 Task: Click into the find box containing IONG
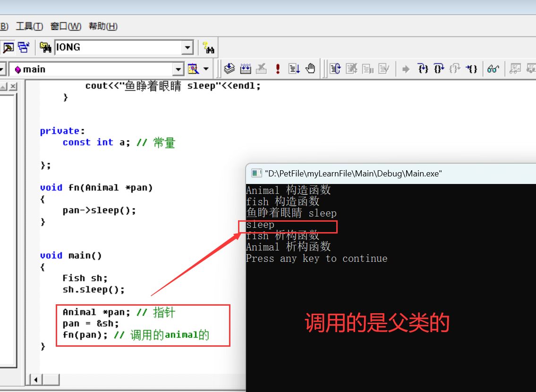118,48
